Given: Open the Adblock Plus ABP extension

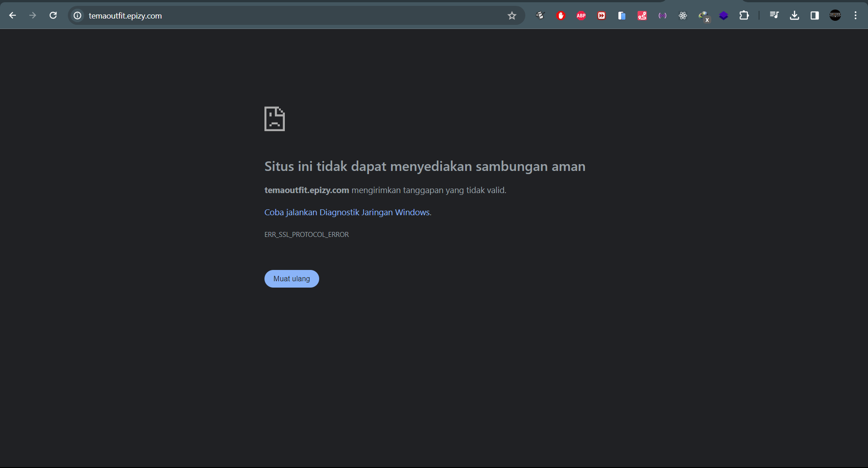Looking at the screenshot, I should tap(581, 16).
